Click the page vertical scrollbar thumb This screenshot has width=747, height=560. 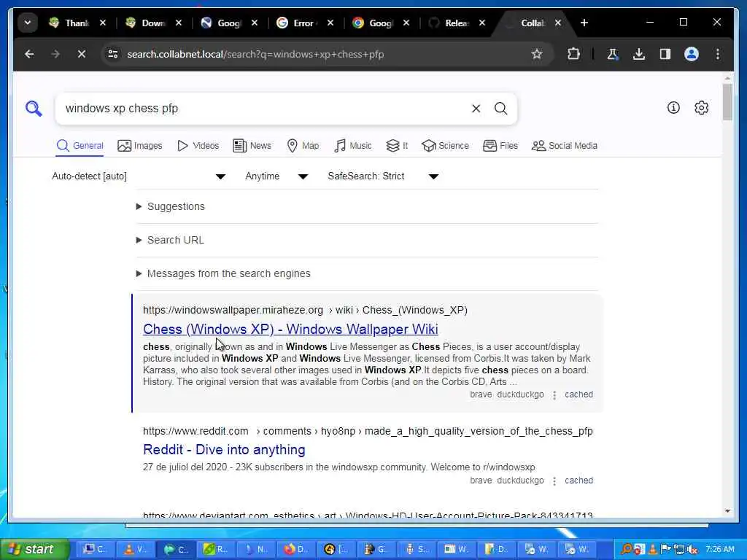pyautogui.click(x=727, y=102)
